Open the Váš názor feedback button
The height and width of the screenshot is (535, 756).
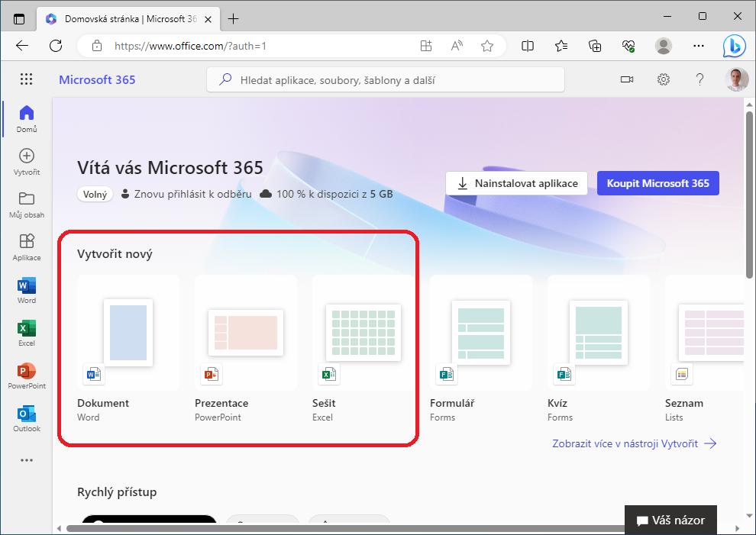670,520
